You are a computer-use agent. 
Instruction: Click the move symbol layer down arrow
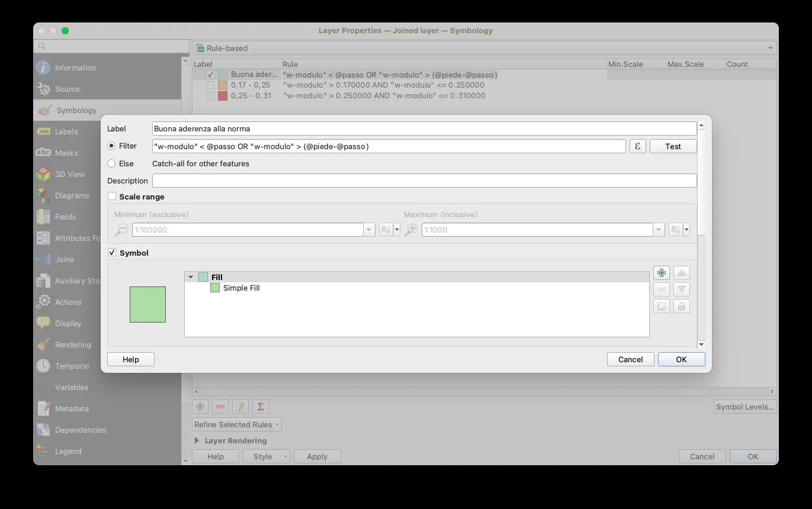point(682,289)
